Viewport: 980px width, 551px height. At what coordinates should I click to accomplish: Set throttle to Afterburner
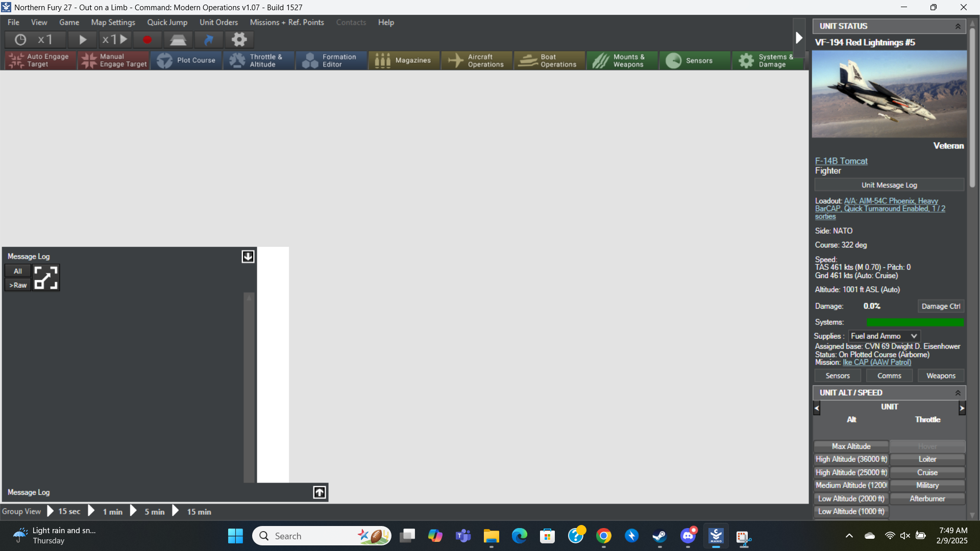coord(927,499)
